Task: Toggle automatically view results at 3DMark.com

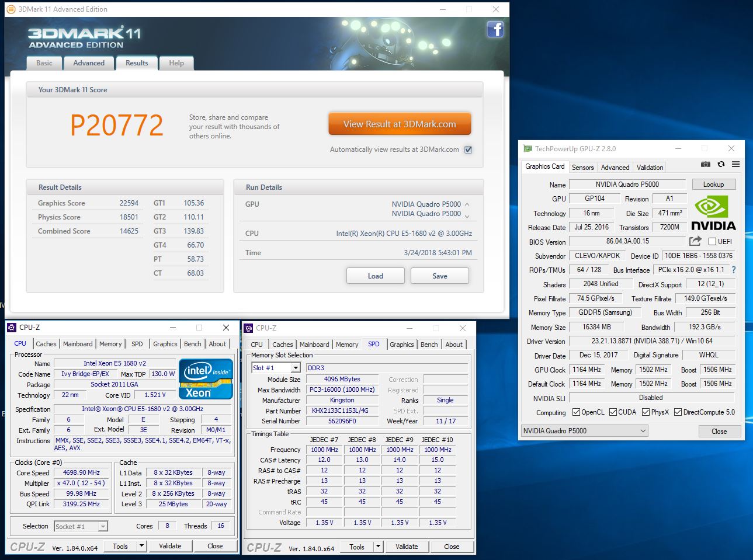Action: click(x=468, y=149)
